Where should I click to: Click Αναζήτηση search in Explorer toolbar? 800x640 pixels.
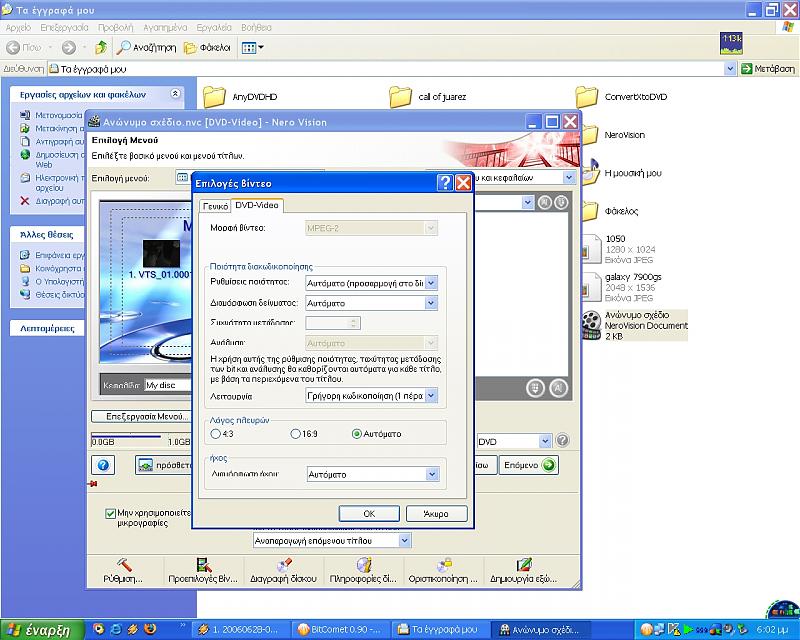(x=146, y=47)
